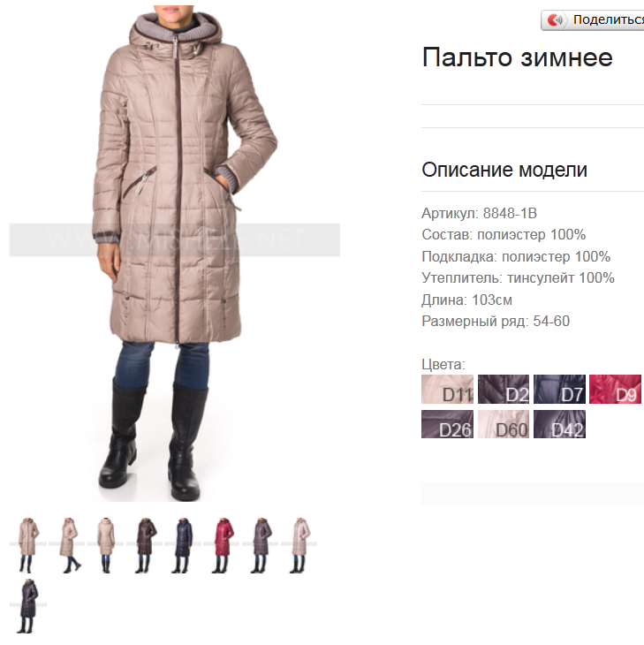The width and height of the screenshot is (644, 645).
Task: Open the light pink coat thumbnail
Action: click(299, 545)
